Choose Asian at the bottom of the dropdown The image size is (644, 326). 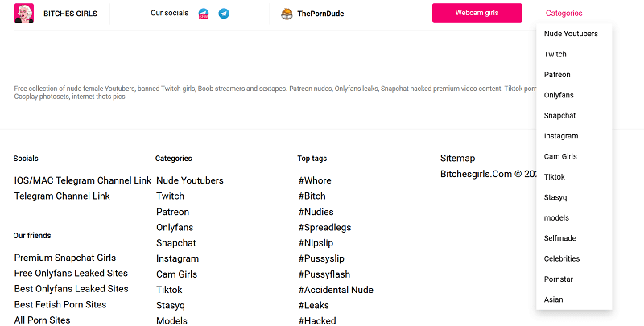coord(553,299)
